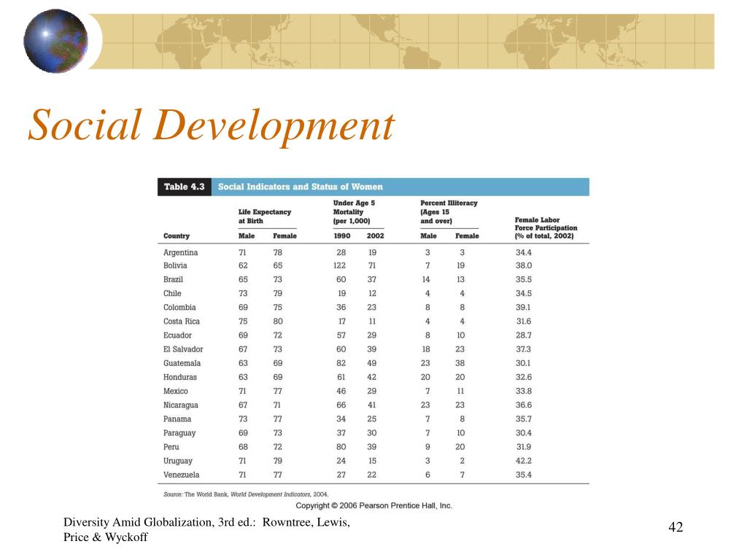
Task: Click Guatemala's 1990 mortality value 82
Action: point(341,363)
